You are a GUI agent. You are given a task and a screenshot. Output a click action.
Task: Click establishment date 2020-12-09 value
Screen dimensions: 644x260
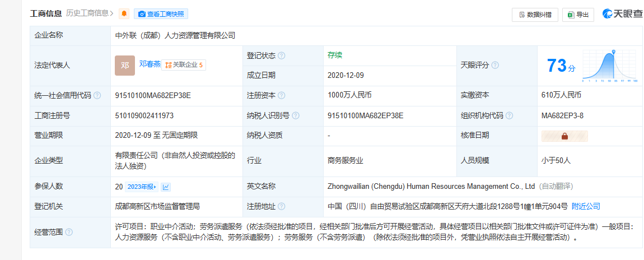pyautogui.click(x=346, y=76)
